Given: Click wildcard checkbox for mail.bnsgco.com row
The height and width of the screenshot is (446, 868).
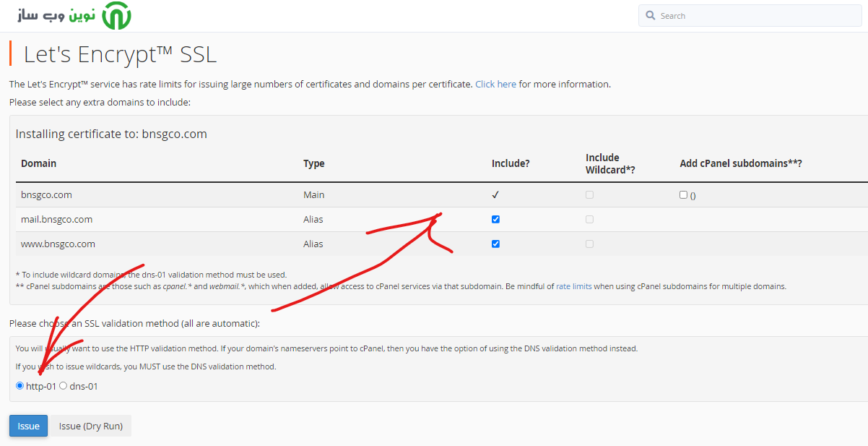Looking at the screenshot, I should (590, 220).
